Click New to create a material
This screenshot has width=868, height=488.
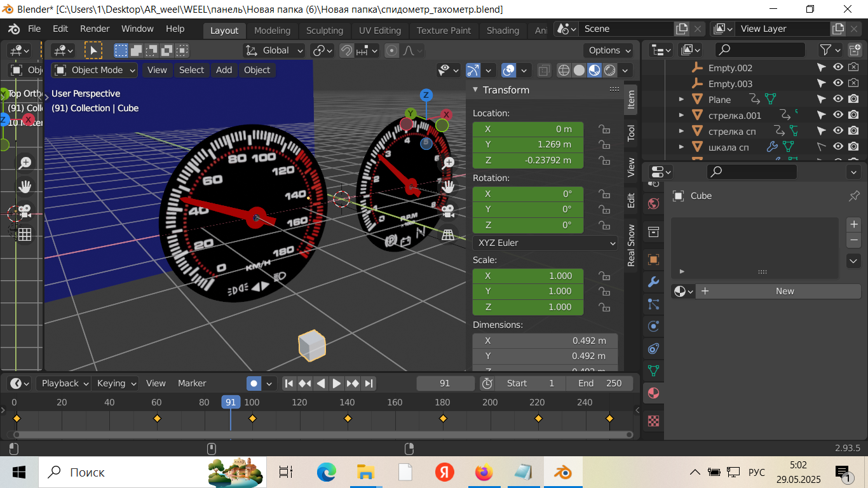tap(784, 291)
